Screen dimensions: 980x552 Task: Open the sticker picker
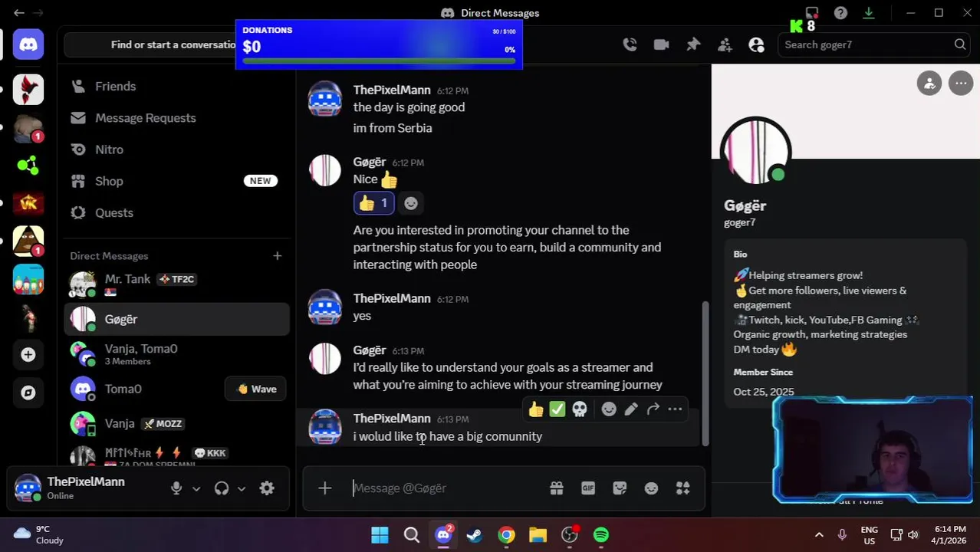click(620, 488)
